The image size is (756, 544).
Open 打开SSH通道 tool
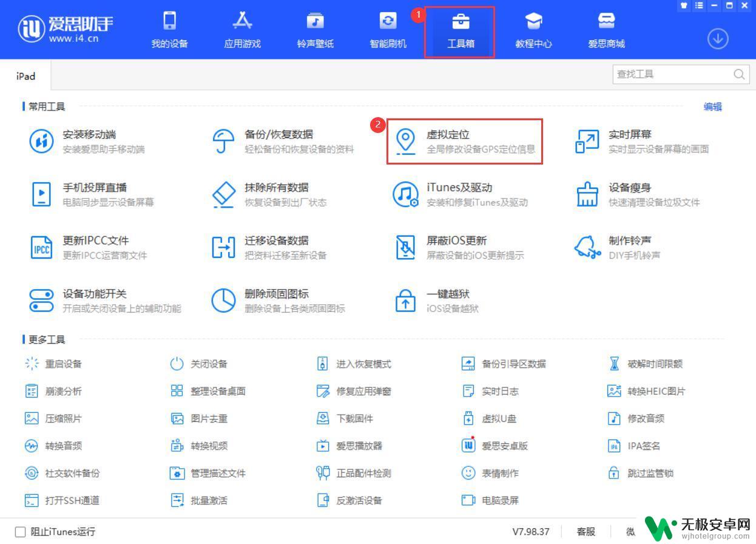click(x=62, y=500)
